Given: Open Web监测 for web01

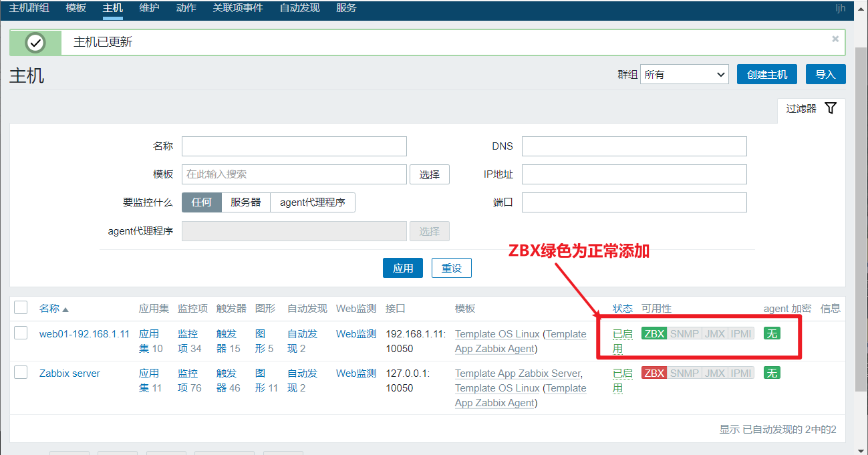Looking at the screenshot, I should coord(356,333).
